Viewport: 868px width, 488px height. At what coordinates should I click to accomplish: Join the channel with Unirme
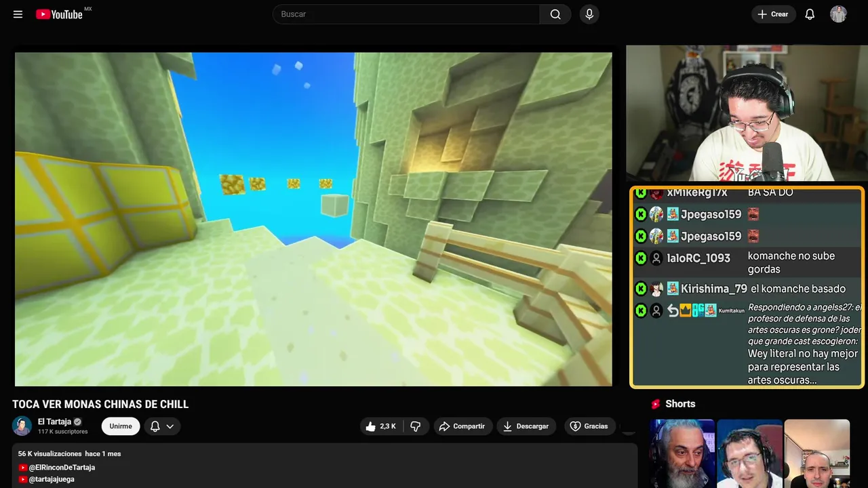(x=121, y=426)
